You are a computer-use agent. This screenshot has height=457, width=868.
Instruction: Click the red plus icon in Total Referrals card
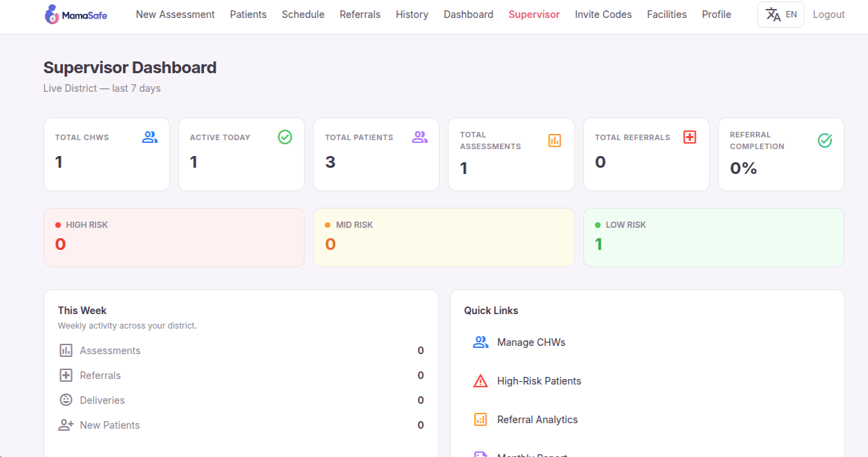[x=690, y=137]
